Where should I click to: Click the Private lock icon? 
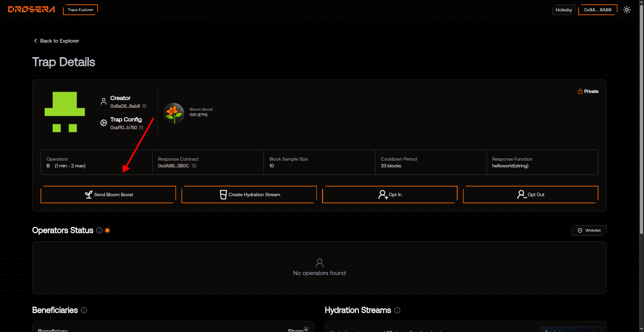(x=580, y=91)
